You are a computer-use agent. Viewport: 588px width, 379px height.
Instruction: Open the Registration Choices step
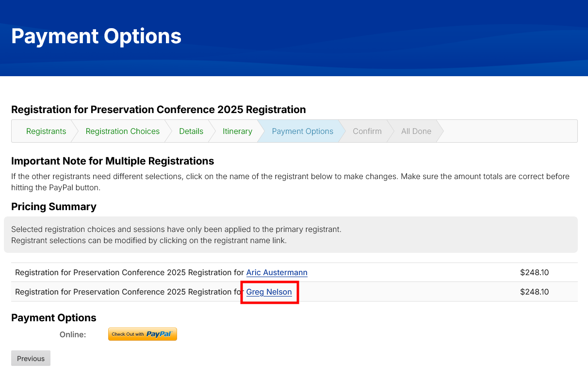[122, 131]
